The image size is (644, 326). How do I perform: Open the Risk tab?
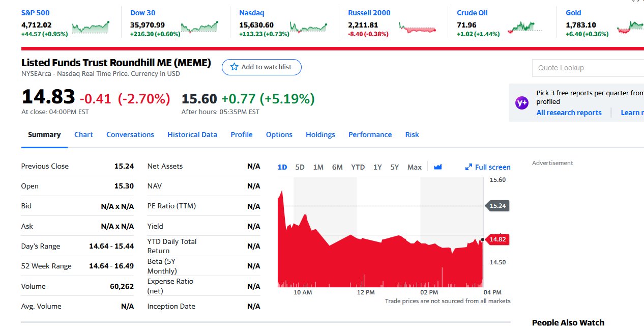pyautogui.click(x=412, y=134)
